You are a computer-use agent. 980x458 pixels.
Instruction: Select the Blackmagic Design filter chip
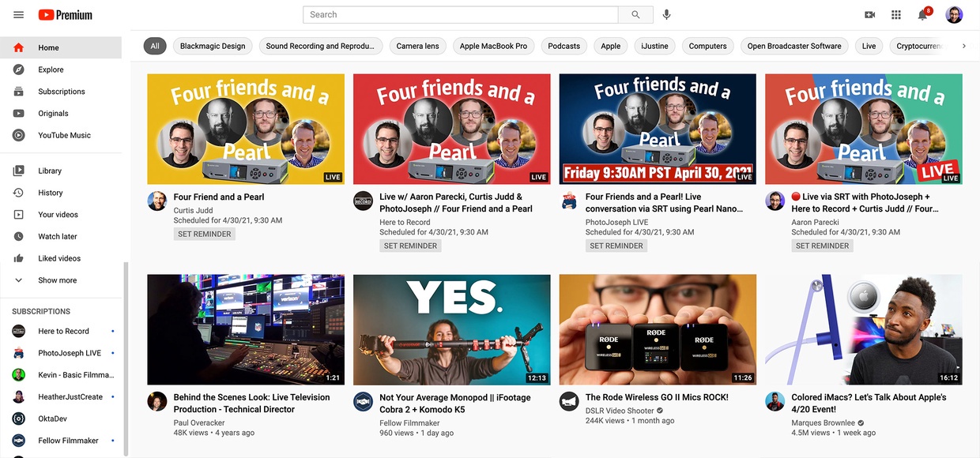pyautogui.click(x=213, y=47)
